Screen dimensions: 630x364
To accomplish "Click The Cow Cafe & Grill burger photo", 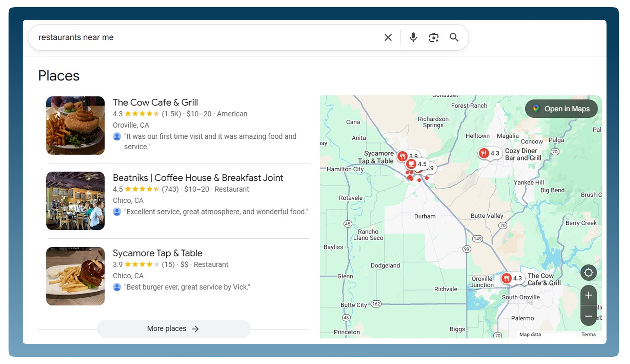I will pyautogui.click(x=75, y=125).
